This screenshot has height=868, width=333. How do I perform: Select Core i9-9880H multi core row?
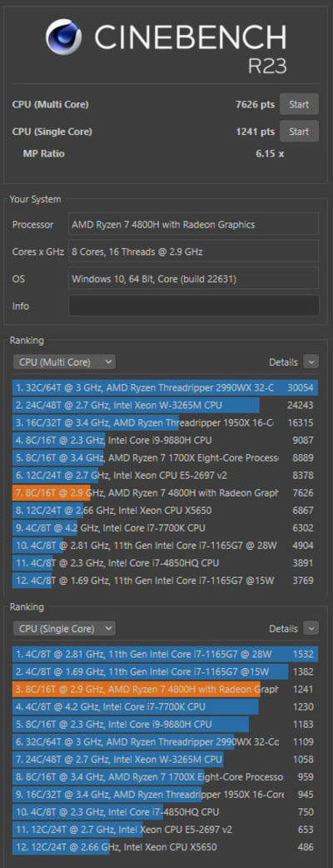[x=166, y=440]
